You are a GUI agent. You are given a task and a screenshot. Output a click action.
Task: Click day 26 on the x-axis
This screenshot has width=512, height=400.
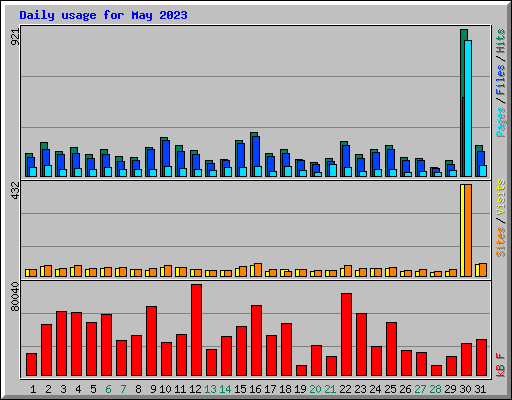pyautogui.click(x=405, y=389)
